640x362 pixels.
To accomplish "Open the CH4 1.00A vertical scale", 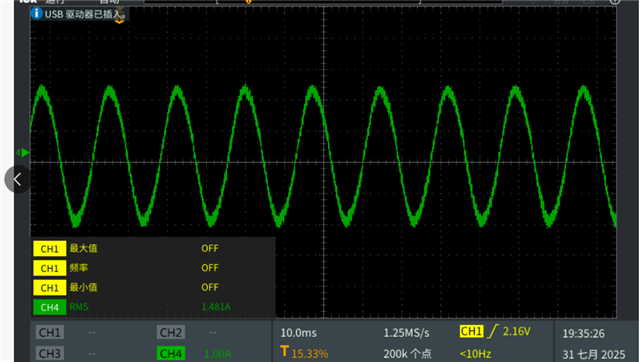I will (x=218, y=353).
